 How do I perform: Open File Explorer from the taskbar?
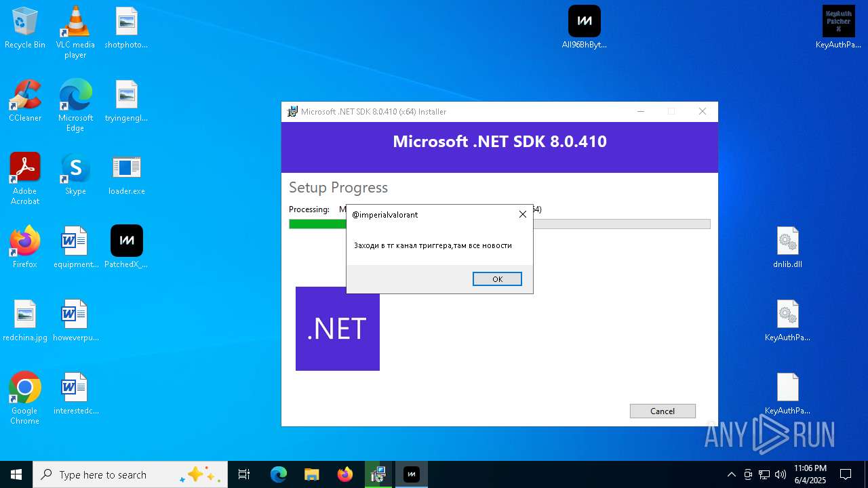[x=311, y=474]
